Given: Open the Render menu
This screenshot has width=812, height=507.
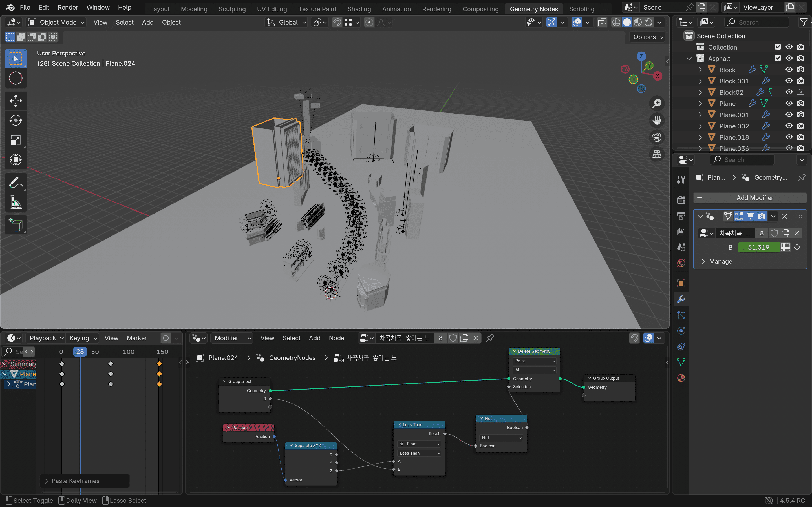Looking at the screenshot, I should pyautogui.click(x=67, y=7).
